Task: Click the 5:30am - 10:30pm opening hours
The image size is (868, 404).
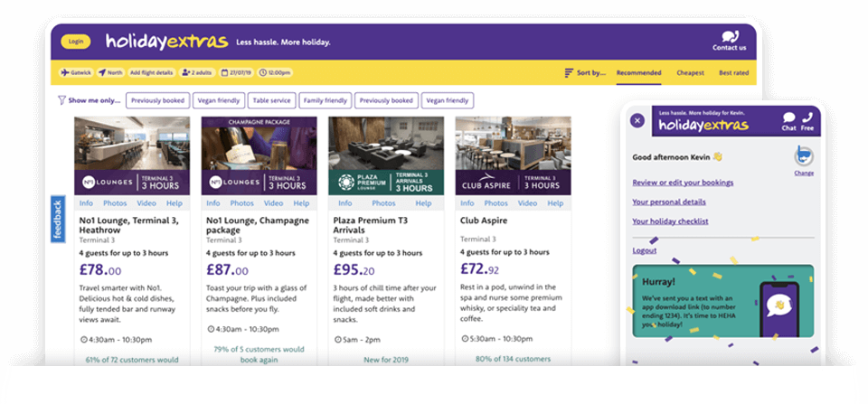Action: click(496, 338)
